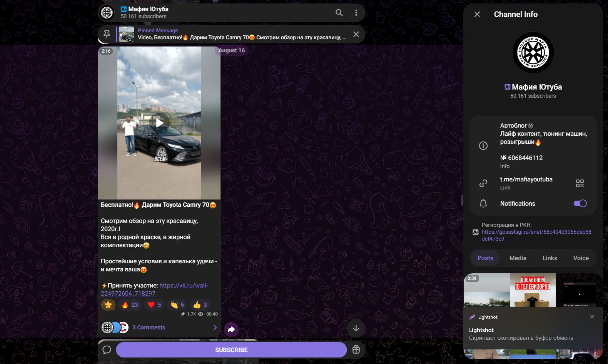Open the gosuslugi.ru registration link
The width and height of the screenshot is (608, 364).
click(536, 235)
